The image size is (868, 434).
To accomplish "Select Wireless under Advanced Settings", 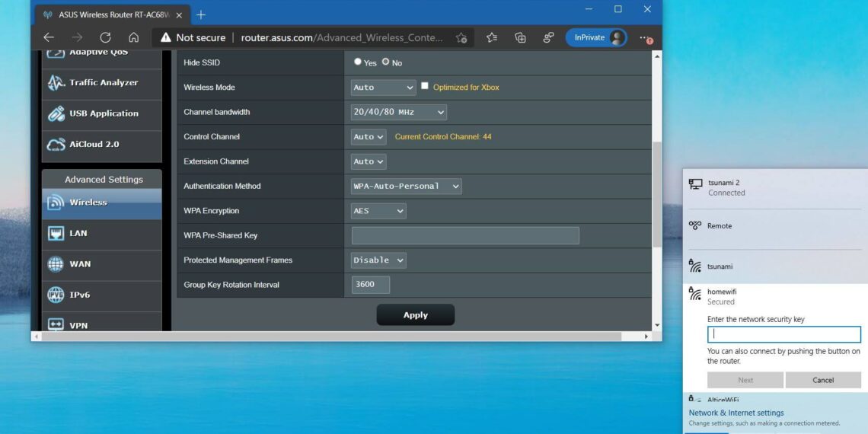I will point(102,203).
